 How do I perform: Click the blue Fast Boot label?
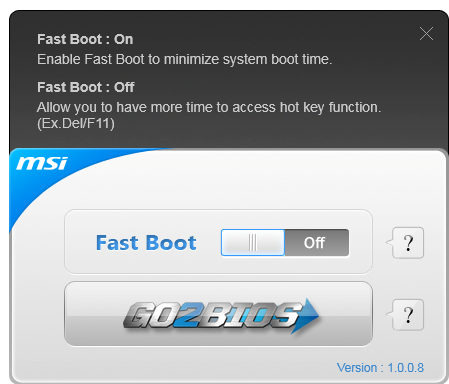[146, 242]
